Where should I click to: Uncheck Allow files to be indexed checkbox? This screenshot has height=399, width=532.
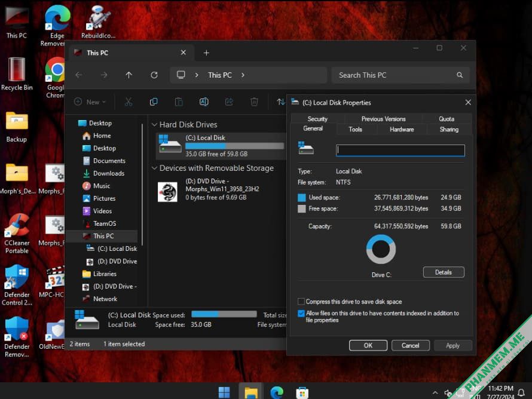pos(301,313)
